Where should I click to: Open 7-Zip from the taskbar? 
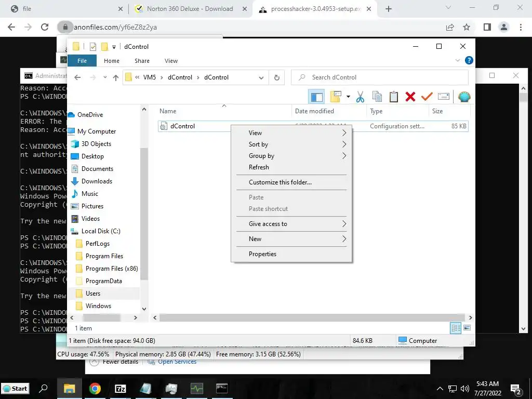pyautogui.click(x=121, y=389)
